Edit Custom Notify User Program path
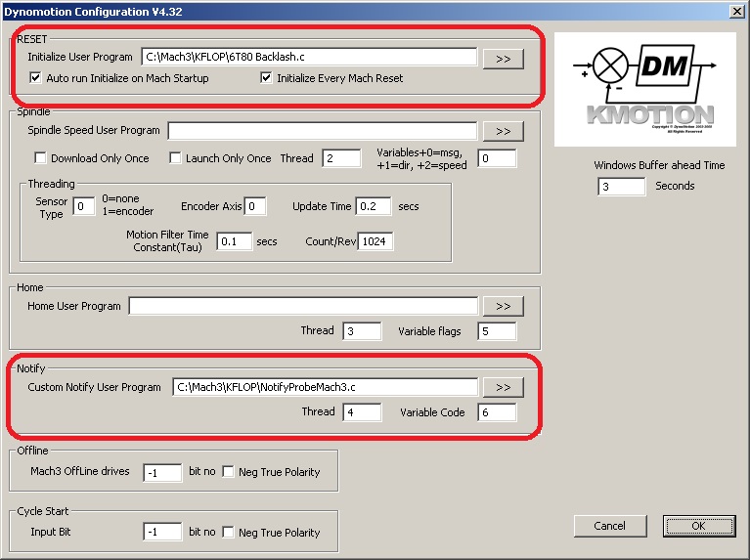This screenshot has width=750, height=560. coord(325,387)
